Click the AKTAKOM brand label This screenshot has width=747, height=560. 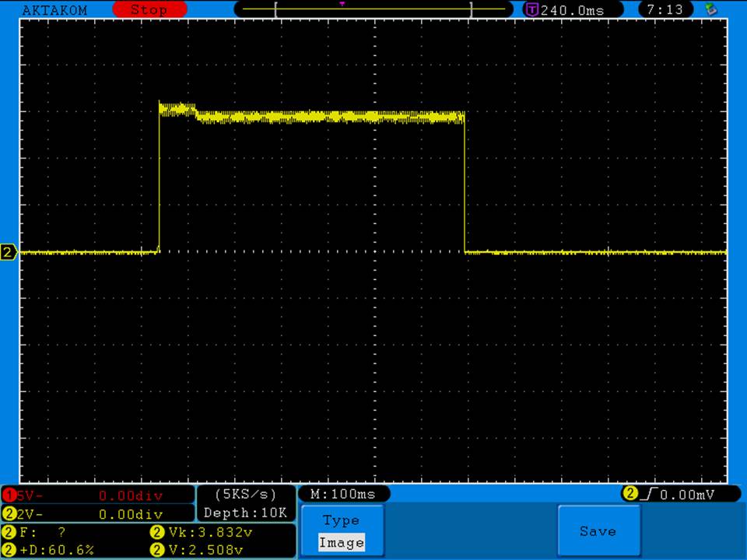pyautogui.click(x=54, y=10)
